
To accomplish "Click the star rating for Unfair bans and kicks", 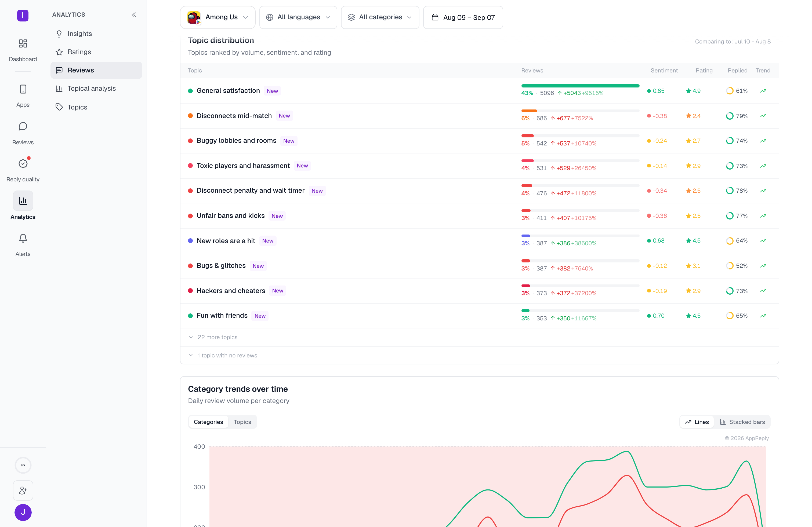I will pos(693,216).
